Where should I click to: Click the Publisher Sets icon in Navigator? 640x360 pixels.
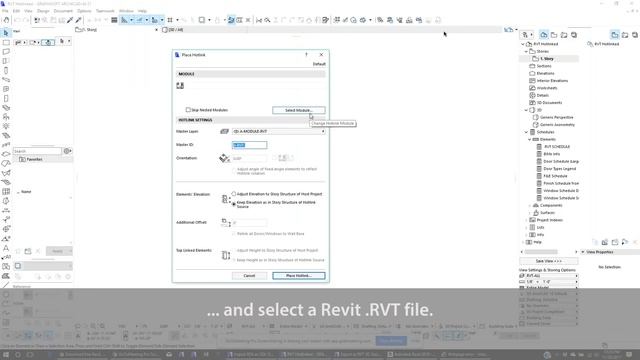pyautogui.click(x=574, y=35)
